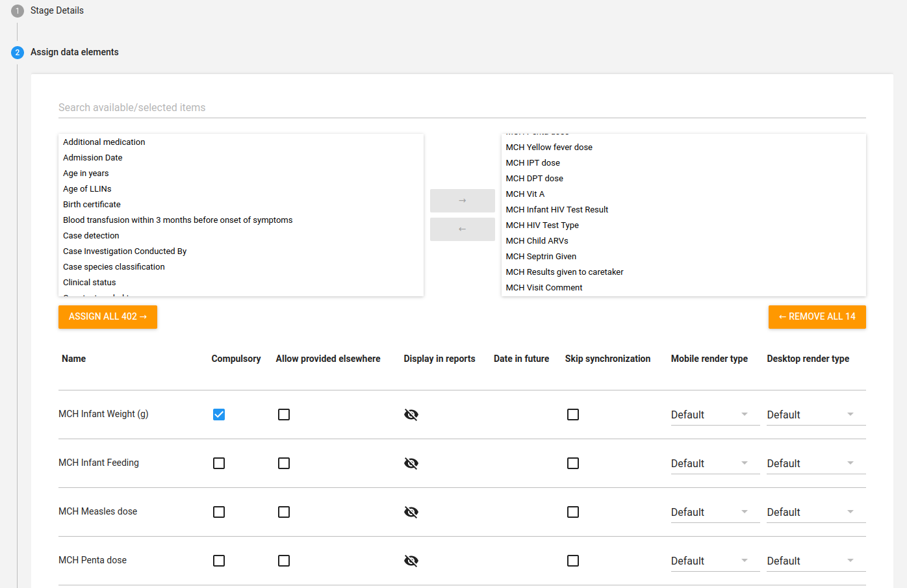907x588 pixels.
Task: Enable Allow provided elsewhere for MCH Infant Weight
Action: pos(284,415)
